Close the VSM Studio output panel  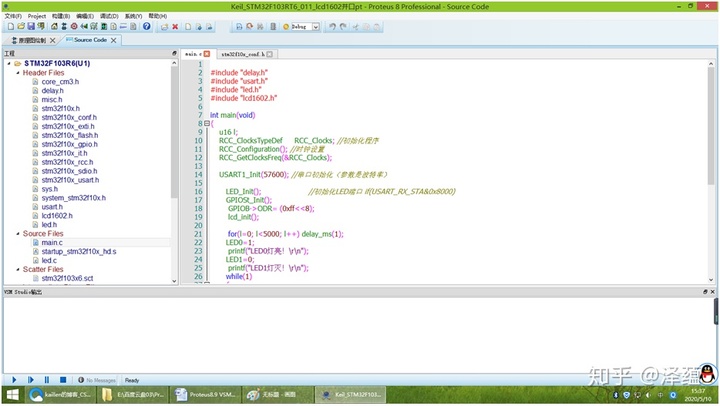click(x=713, y=292)
